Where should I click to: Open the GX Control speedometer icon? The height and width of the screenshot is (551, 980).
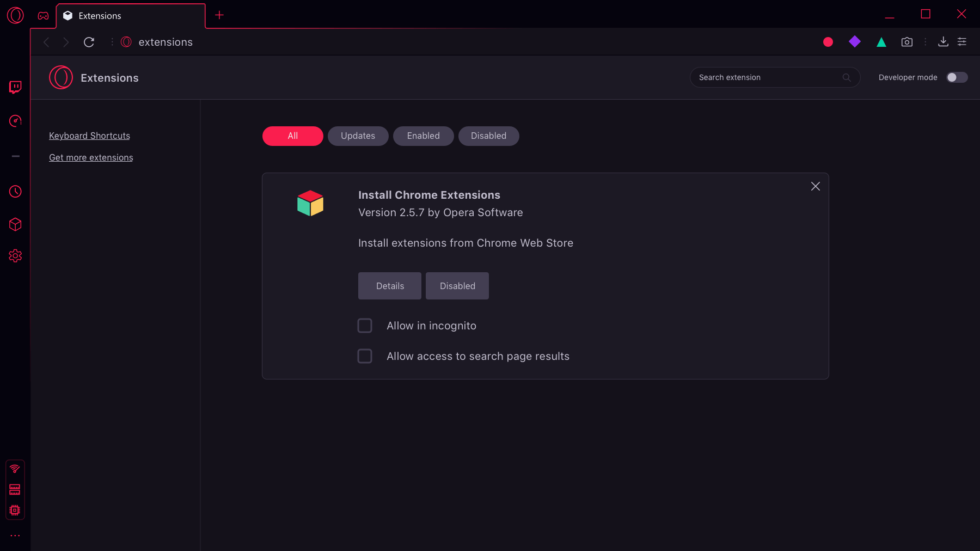click(15, 121)
